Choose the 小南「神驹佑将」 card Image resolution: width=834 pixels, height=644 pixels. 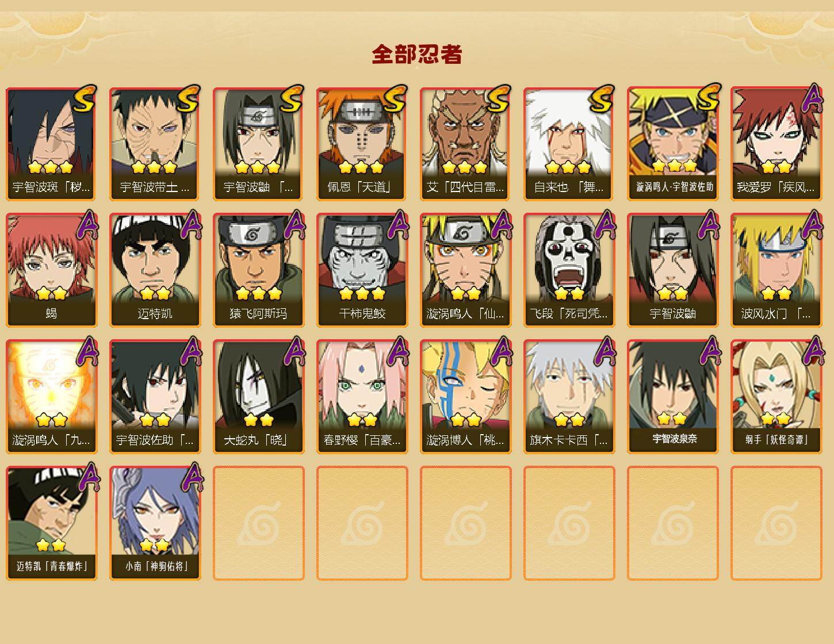pyautogui.click(x=155, y=523)
